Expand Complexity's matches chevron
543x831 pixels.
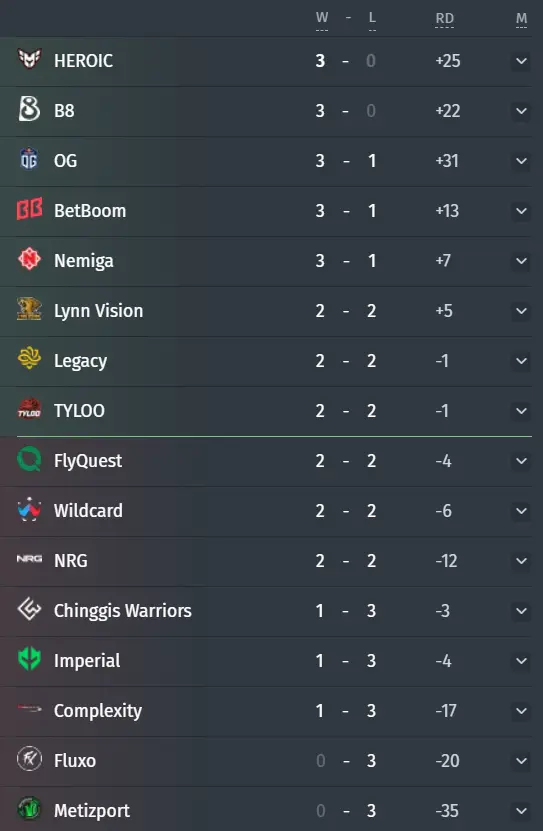pyautogui.click(x=521, y=711)
